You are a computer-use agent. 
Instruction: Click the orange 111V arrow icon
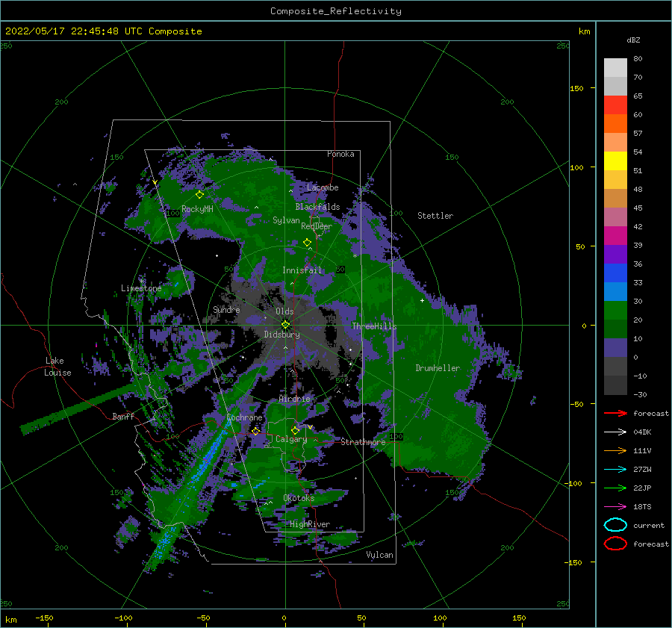pos(615,450)
